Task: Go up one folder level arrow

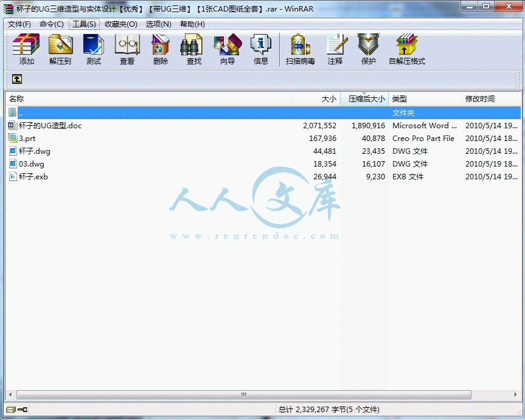Action: 17,79
